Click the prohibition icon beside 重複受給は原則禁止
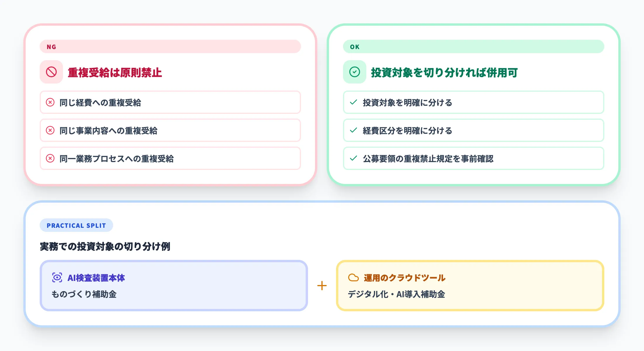The image size is (644, 351). click(x=51, y=72)
